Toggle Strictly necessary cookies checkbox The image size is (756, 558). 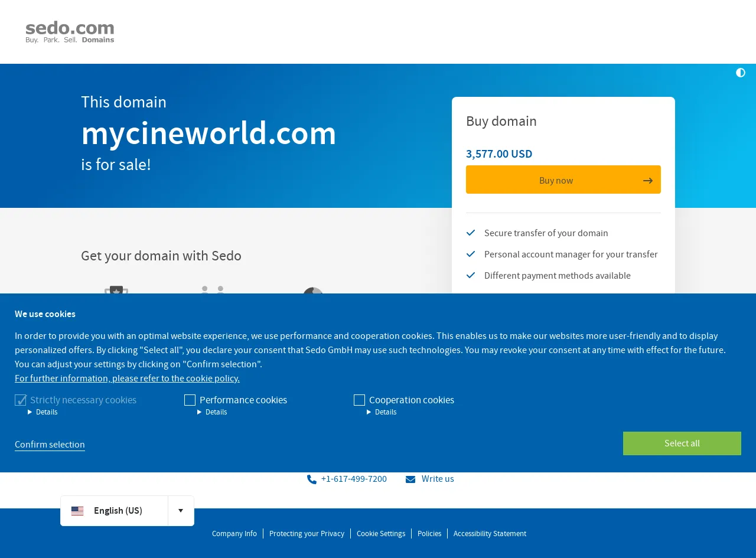click(x=21, y=400)
